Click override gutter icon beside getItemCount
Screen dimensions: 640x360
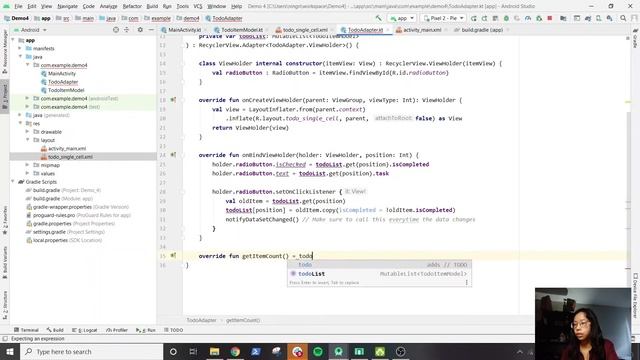(x=173, y=256)
